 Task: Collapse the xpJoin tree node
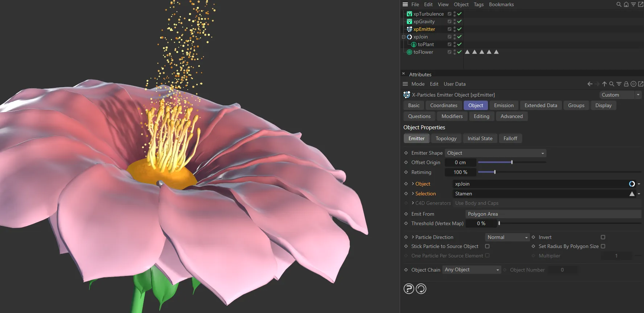point(403,37)
